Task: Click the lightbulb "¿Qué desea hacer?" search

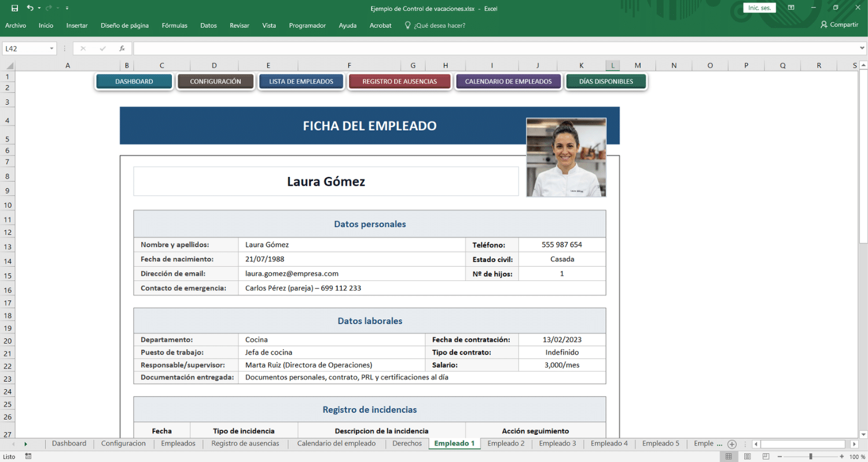Action: click(435, 25)
